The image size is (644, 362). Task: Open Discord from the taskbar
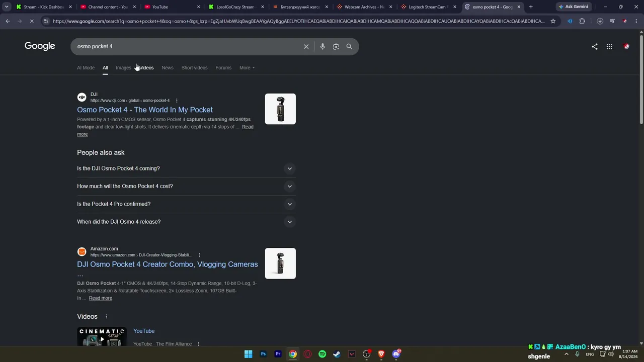click(396, 354)
